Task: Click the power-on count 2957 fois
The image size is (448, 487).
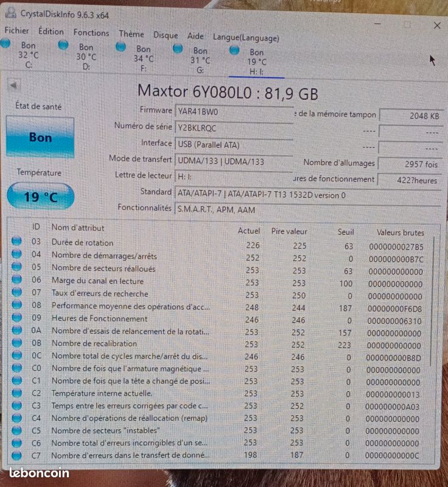Action: click(410, 164)
